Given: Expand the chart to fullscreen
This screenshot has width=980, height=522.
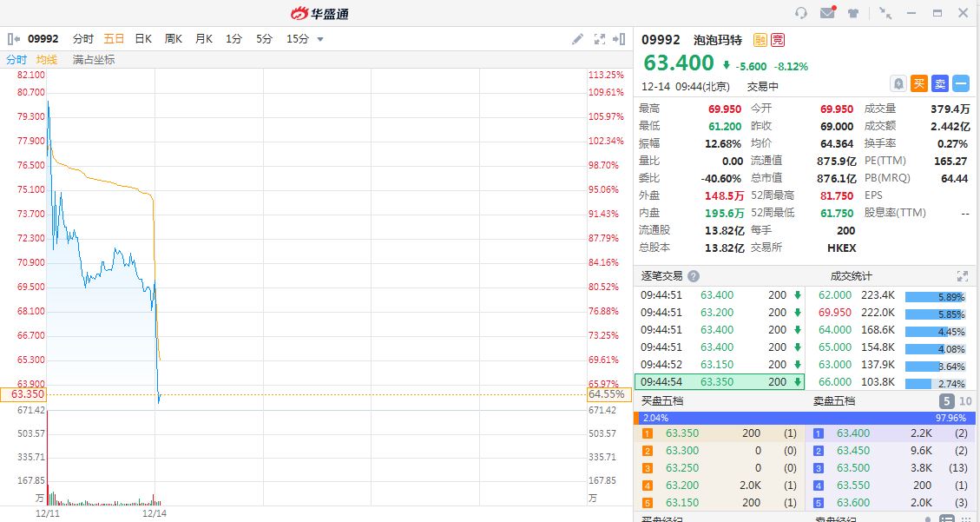Looking at the screenshot, I should point(599,39).
